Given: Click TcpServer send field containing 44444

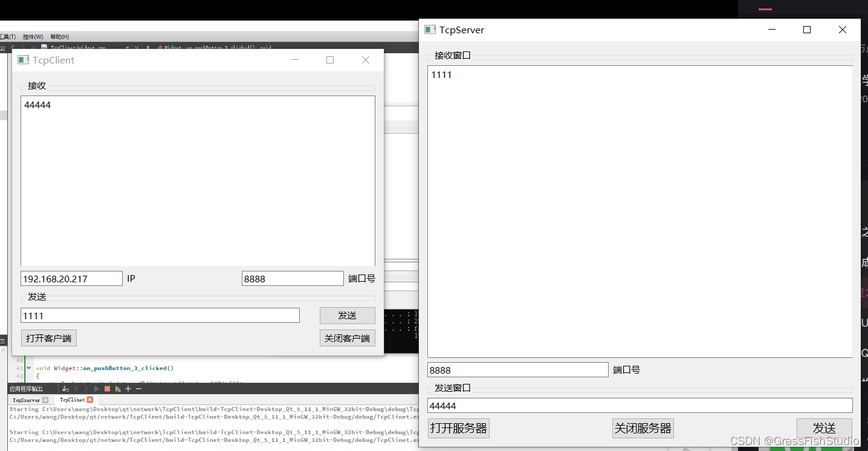Looking at the screenshot, I should [x=640, y=406].
